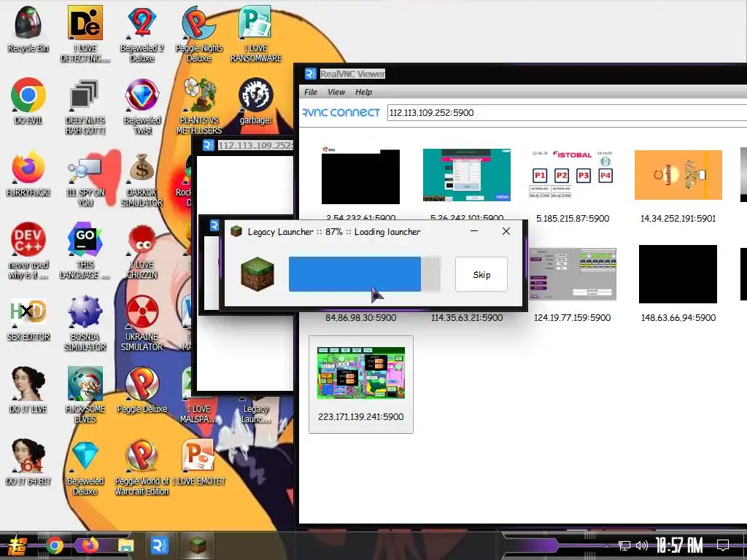Close the Legacy Launcher loading dialog
This screenshot has height=560, width=747.
pos(506,231)
